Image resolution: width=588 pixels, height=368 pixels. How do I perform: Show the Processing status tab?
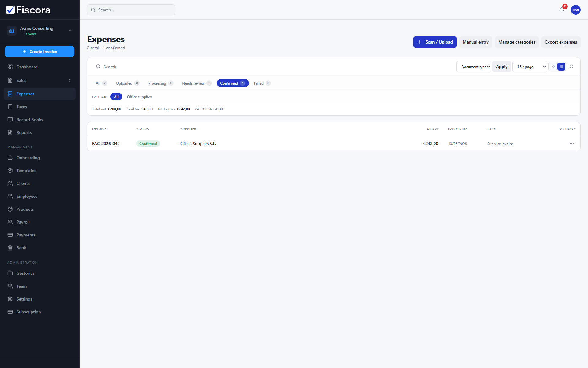coord(161,83)
